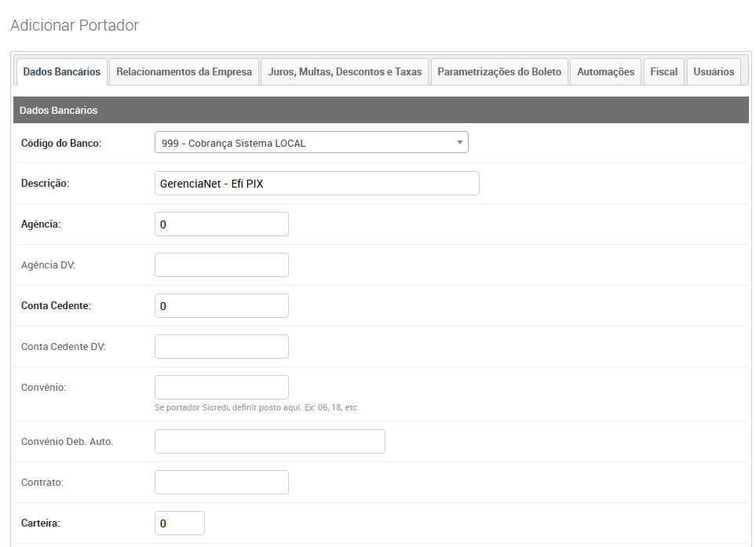This screenshot has height=547, width=756.
Task: Click the Agência DV input box
Action: coord(221,264)
